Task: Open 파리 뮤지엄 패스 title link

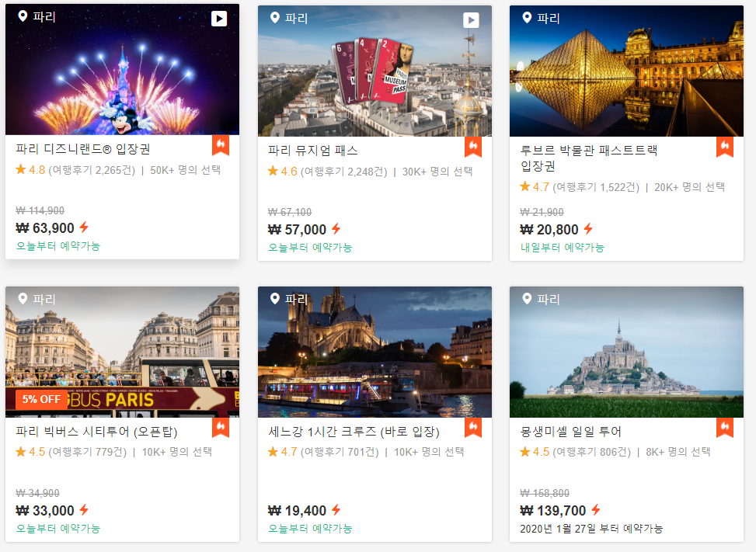Action: (x=313, y=151)
